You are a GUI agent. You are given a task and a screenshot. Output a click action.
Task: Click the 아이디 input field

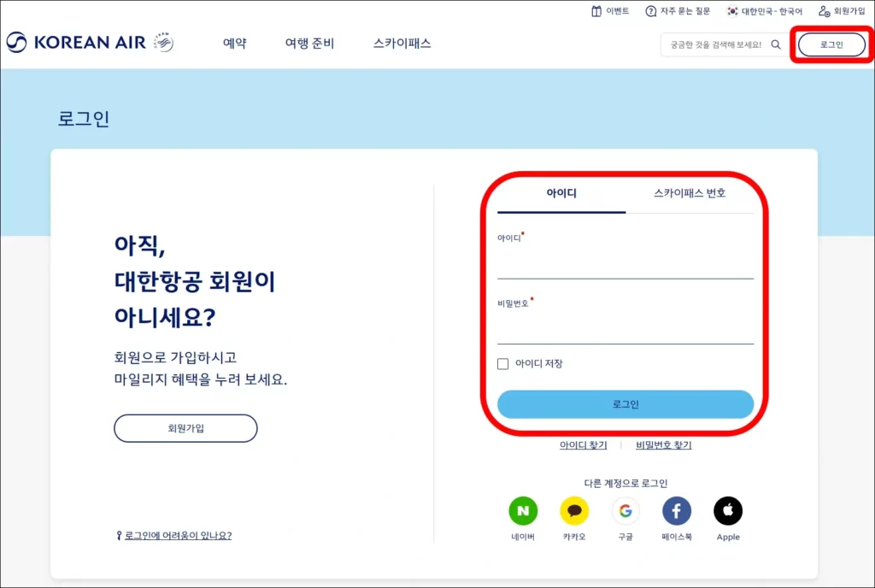pyautogui.click(x=625, y=264)
